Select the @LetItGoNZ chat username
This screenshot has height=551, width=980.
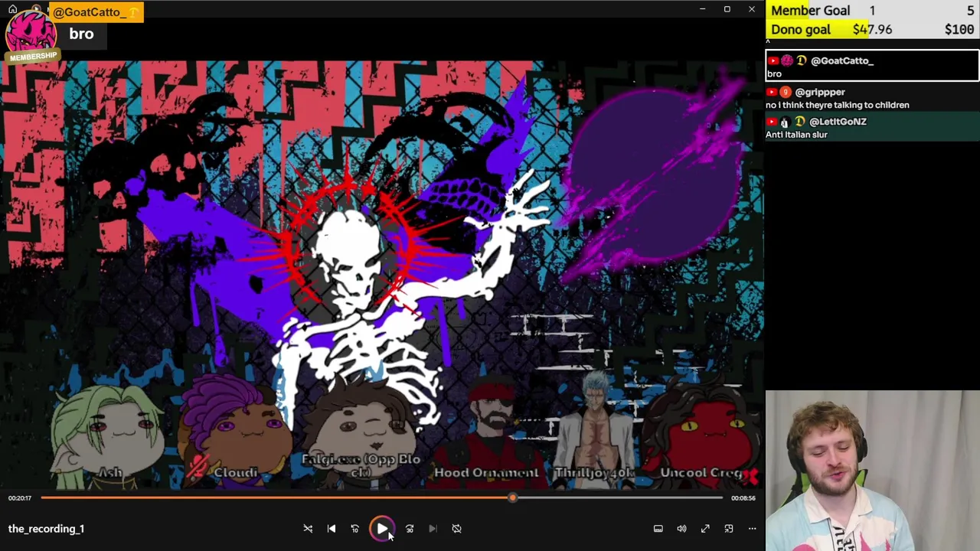(x=838, y=122)
